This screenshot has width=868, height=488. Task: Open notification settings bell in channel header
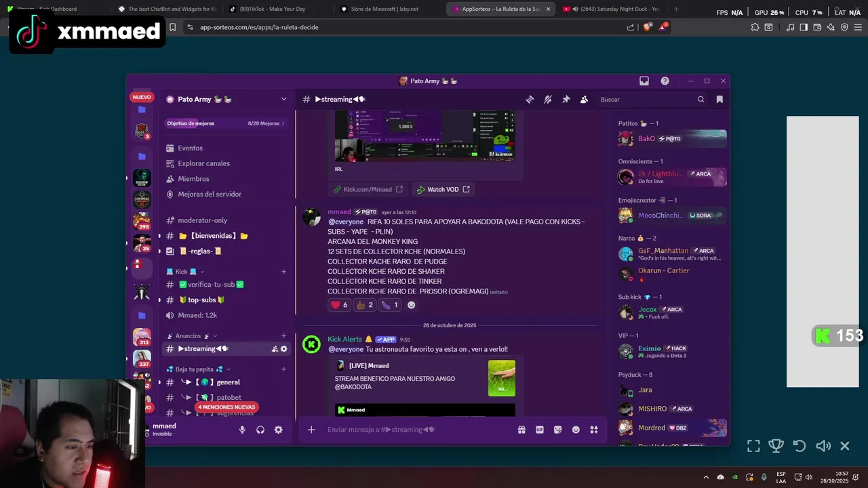pos(548,99)
